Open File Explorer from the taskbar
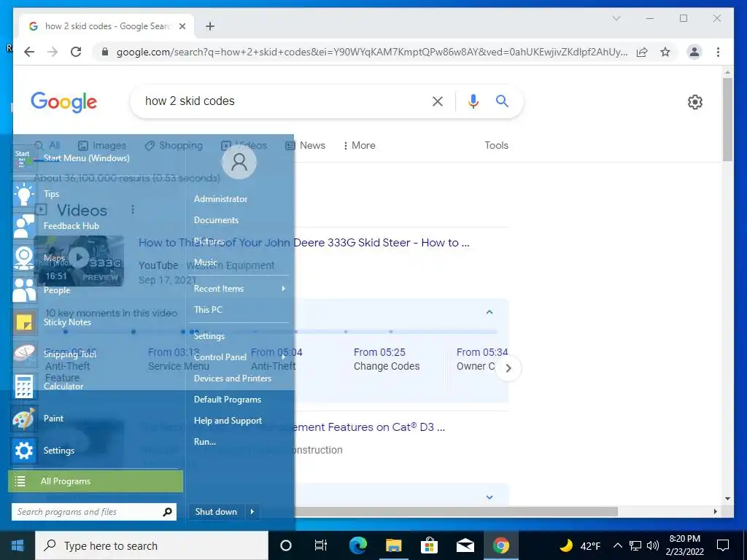Viewport: 747px width, 560px height. [x=393, y=545]
